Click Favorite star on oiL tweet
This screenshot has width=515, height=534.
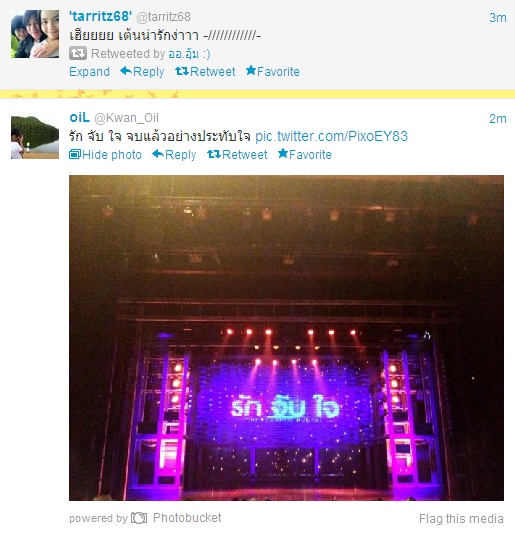coord(283,154)
